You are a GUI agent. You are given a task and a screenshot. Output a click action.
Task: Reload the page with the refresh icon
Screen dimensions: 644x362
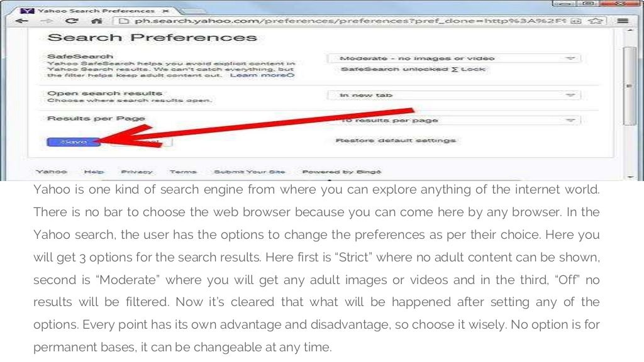pos(72,21)
